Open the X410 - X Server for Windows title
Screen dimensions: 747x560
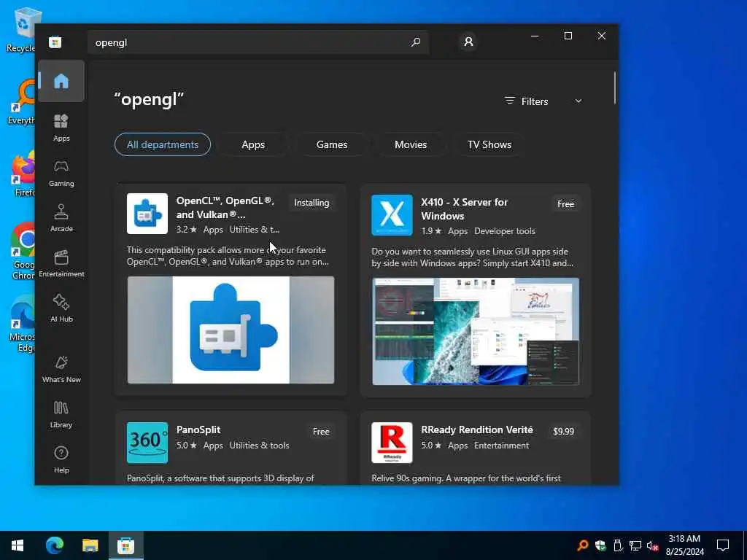coord(465,209)
